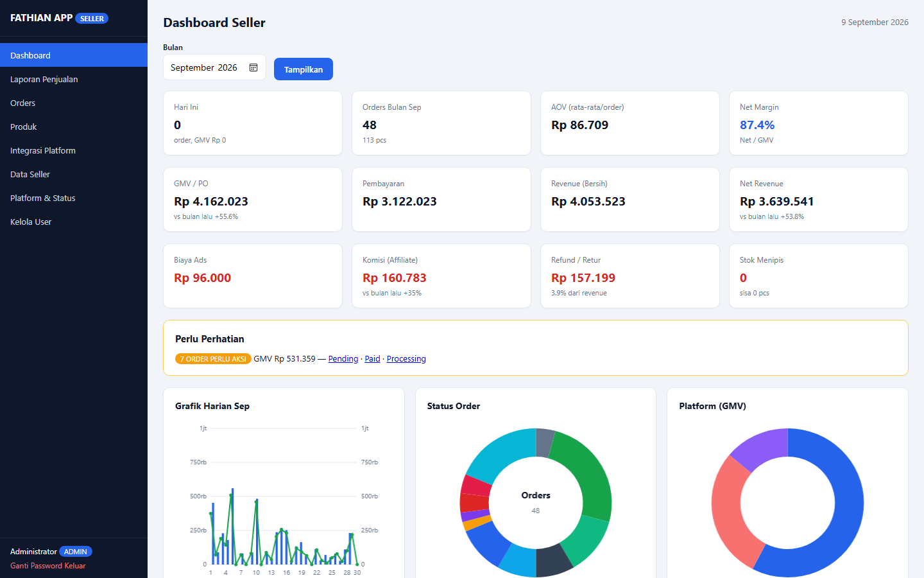Click the 7 ORDER PERLU AKSI badge

[x=213, y=359]
